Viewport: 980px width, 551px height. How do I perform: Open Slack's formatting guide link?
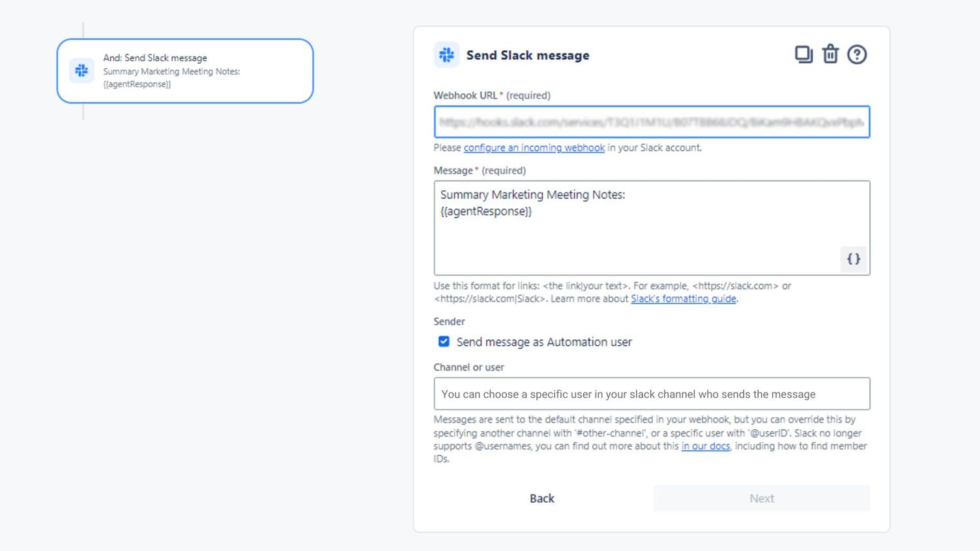[x=684, y=299]
